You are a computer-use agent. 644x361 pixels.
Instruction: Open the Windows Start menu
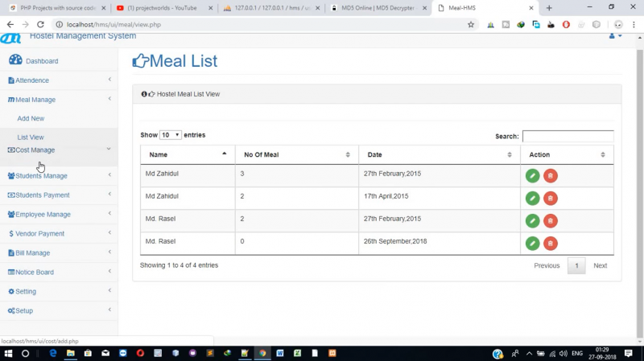[x=8, y=353]
